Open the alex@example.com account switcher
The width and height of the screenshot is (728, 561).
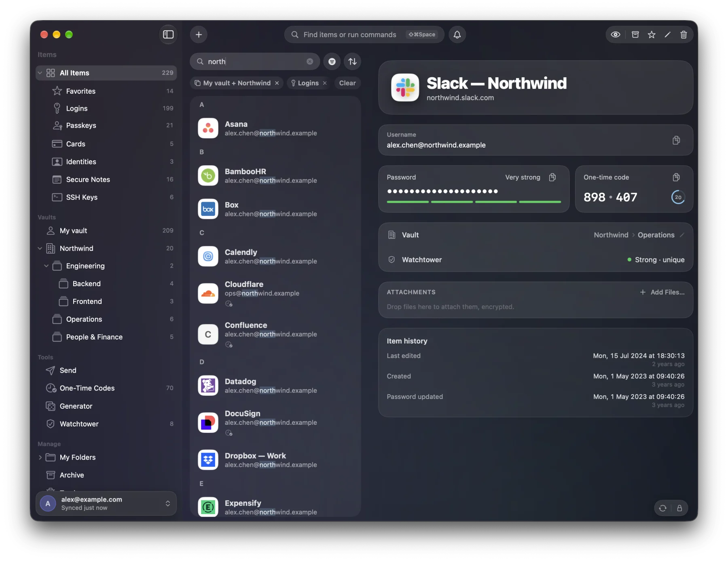106,503
